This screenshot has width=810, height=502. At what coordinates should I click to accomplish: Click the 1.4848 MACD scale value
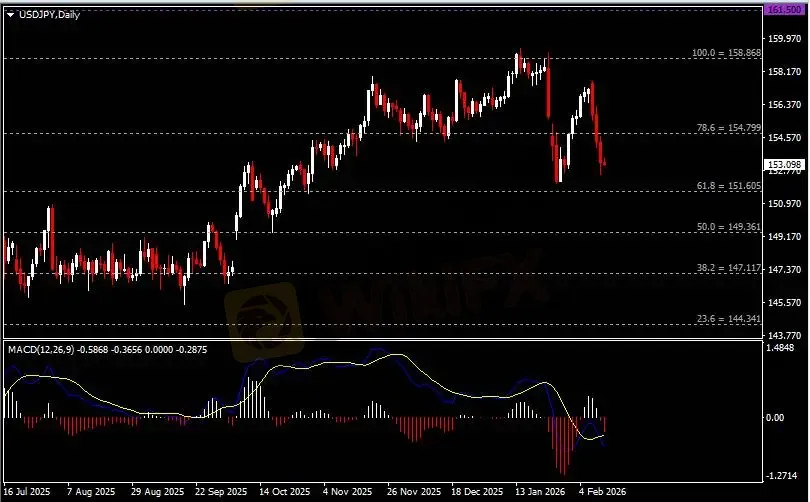pyautogui.click(x=782, y=348)
